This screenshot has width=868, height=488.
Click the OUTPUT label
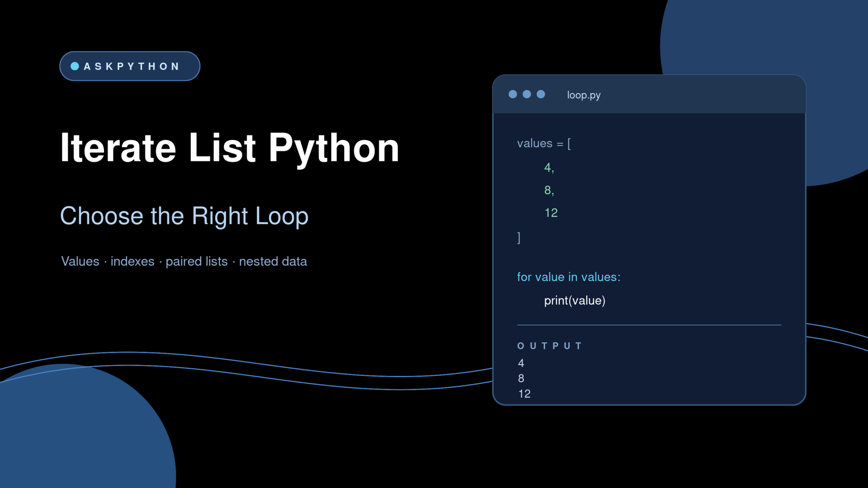pos(550,346)
